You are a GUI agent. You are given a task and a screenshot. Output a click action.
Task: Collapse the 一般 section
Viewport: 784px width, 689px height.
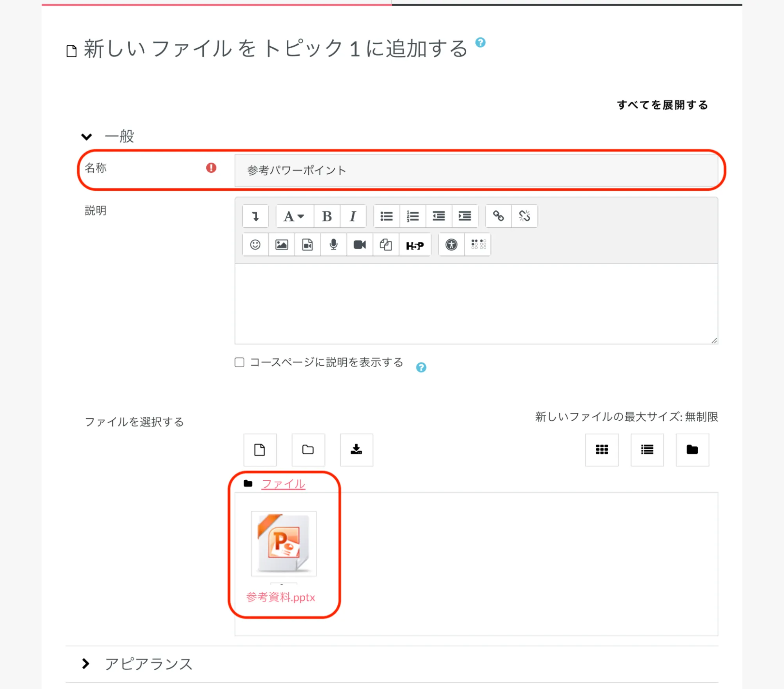87,137
